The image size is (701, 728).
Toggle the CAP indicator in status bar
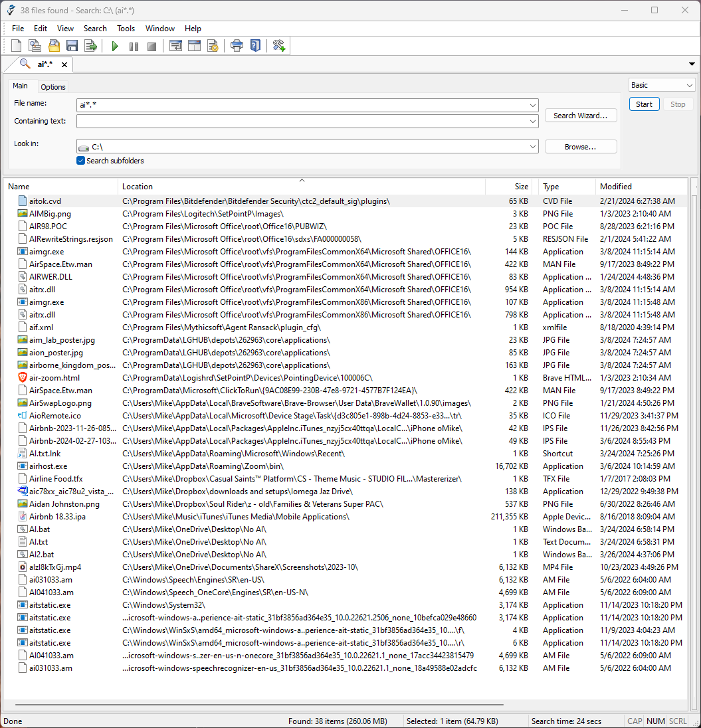[x=635, y=721]
